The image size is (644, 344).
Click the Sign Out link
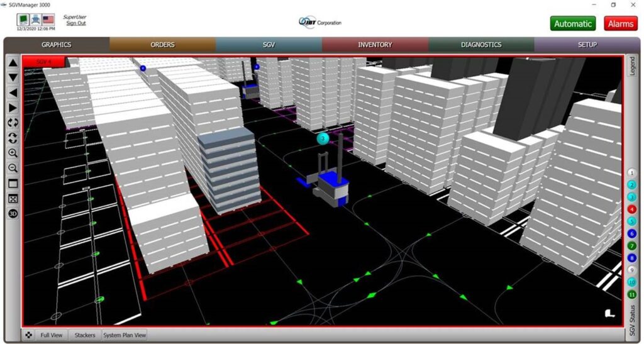(x=75, y=23)
